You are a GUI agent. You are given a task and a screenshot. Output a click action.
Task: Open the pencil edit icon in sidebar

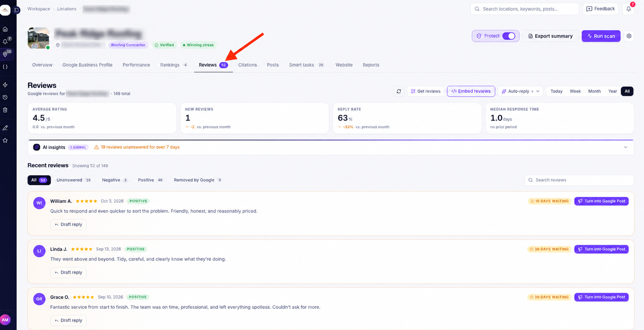pos(5,128)
